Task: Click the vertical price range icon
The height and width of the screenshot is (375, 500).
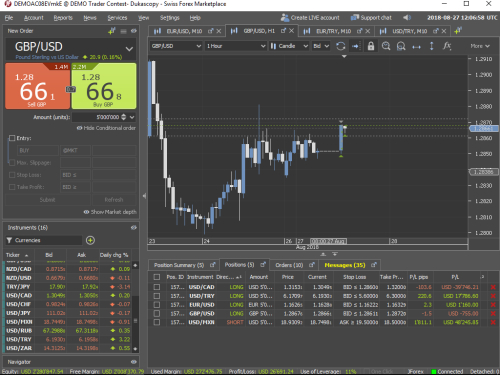Action: click(431, 46)
